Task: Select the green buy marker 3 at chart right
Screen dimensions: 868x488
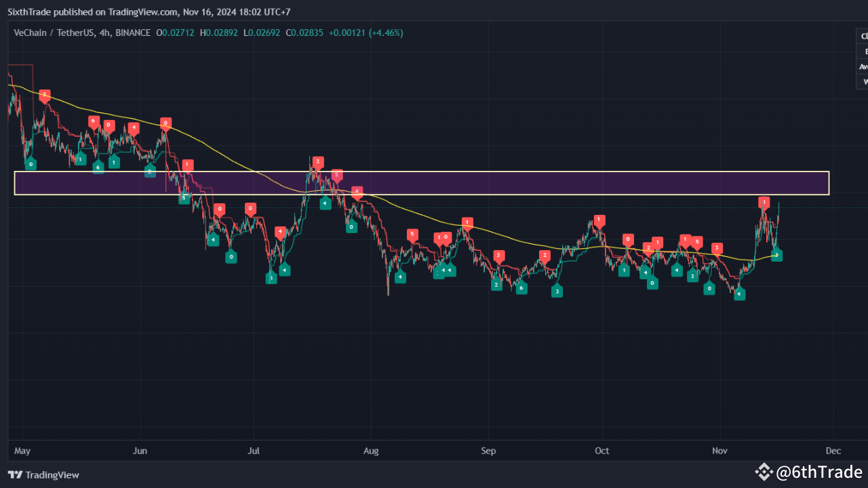Action: point(776,255)
